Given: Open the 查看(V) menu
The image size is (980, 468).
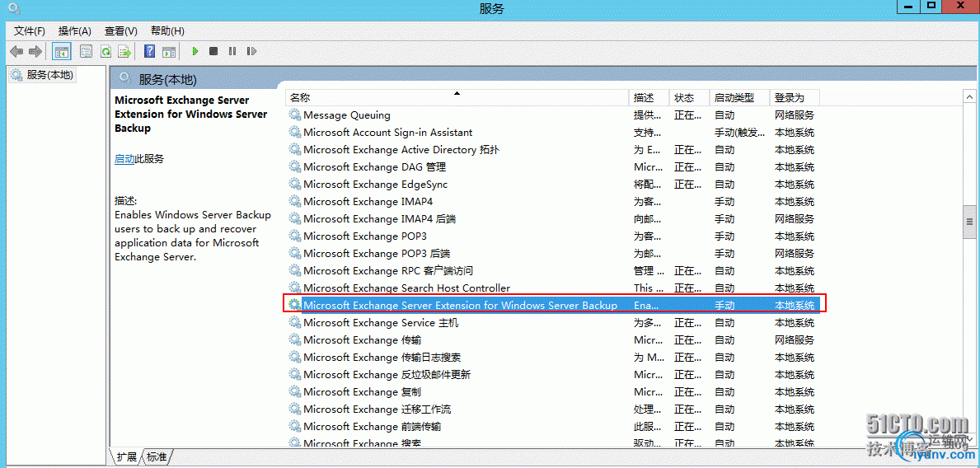Looking at the screenshot, I should pos(120,30).
